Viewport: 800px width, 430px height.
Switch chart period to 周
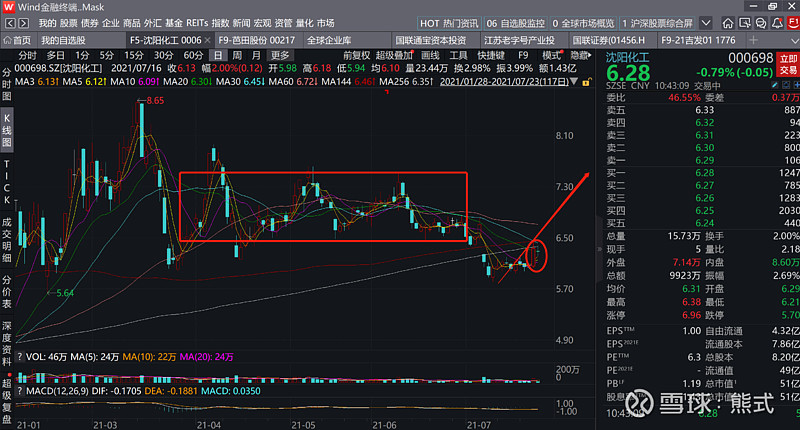(x=237, y=55)
